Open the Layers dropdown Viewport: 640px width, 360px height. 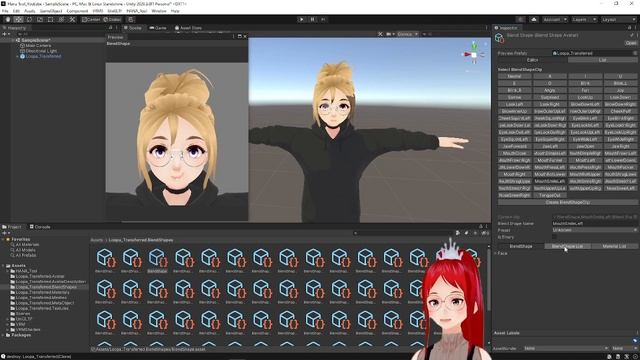[584, 19]
